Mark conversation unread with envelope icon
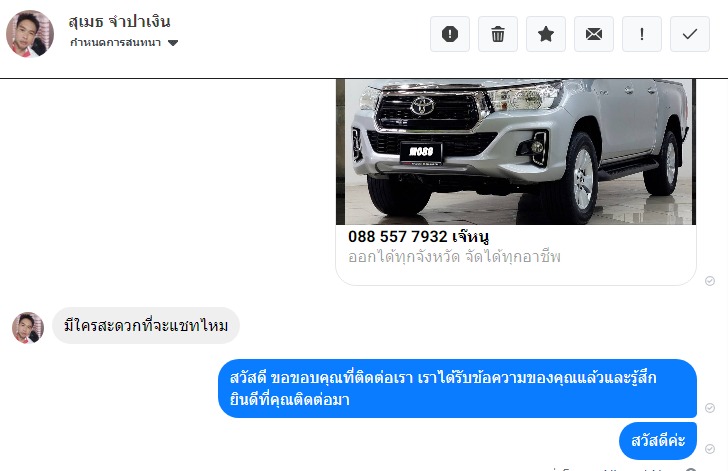Screen dimensions: 728x471 tap(594, 34)
